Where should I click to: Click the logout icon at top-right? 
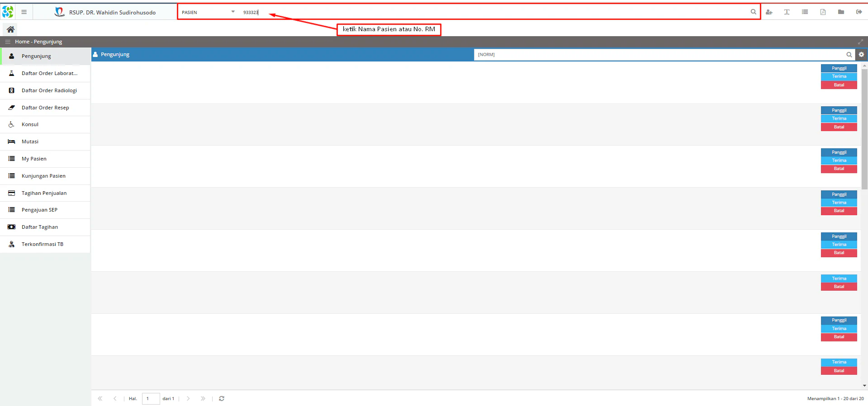tap(859, 12)
